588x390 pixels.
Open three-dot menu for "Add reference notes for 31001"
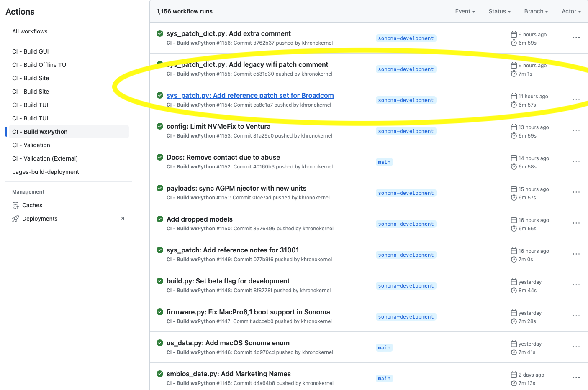(x=576, y=254)
